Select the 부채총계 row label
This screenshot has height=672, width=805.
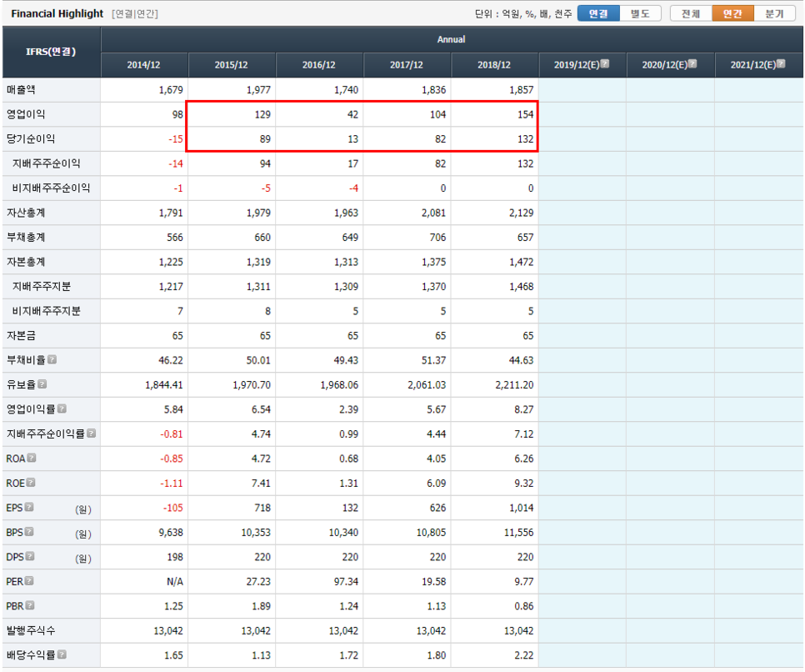pos(26,237)
